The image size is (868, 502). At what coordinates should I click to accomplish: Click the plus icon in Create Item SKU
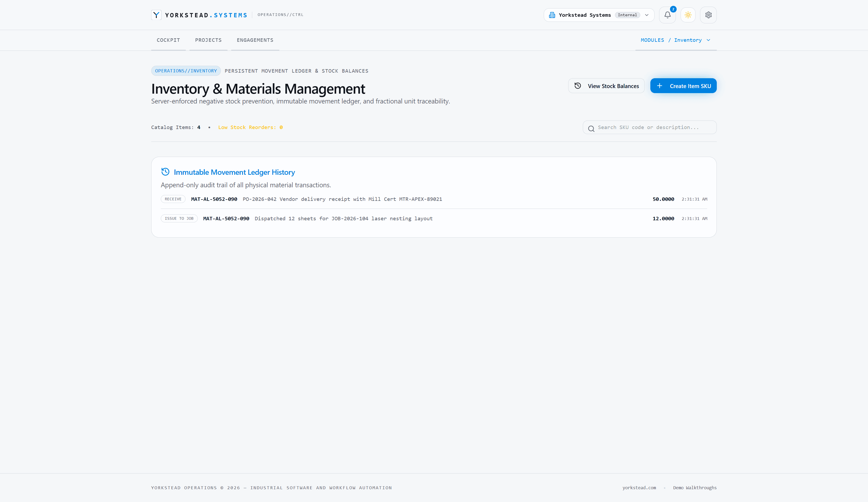click(x=659, y=86)
